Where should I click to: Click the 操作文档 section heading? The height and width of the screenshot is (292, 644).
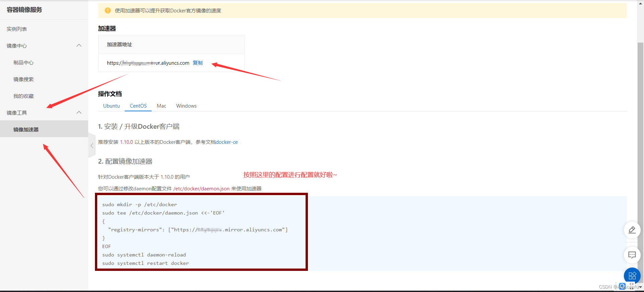pyautogui.click(x=110, y=94)
